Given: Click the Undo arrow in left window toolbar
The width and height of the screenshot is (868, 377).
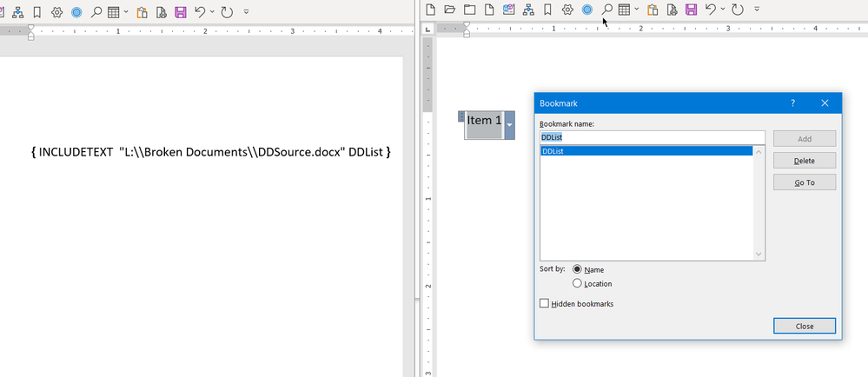Looking at the screenshot, I should [201, 12].
